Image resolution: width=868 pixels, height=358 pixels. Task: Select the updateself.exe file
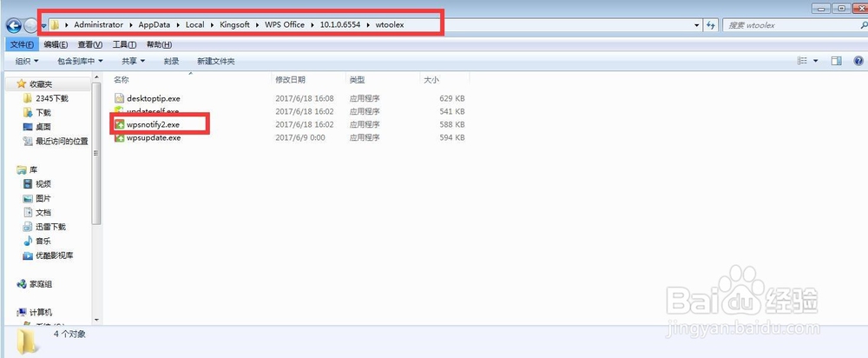coord(153,111)
